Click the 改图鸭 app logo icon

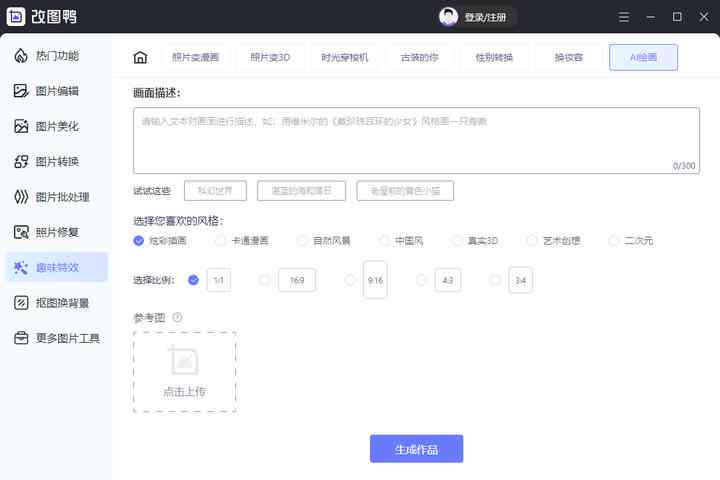click(16, 17)
